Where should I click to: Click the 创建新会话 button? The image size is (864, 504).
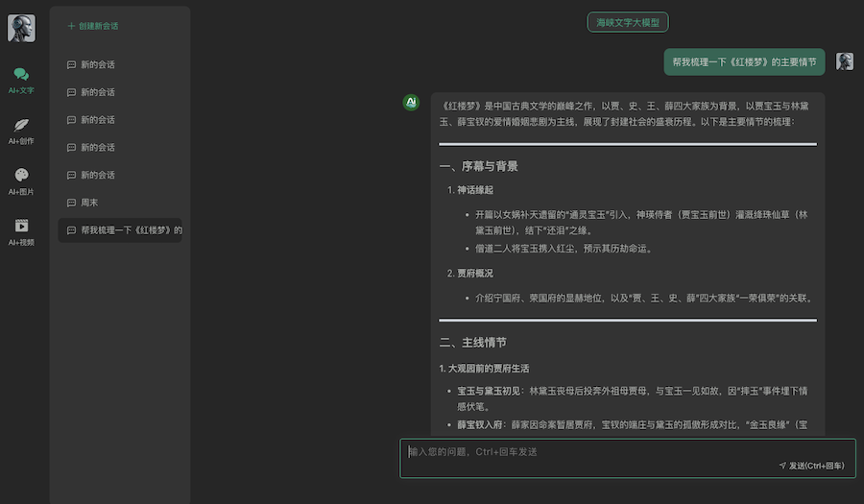coord(98,26)
